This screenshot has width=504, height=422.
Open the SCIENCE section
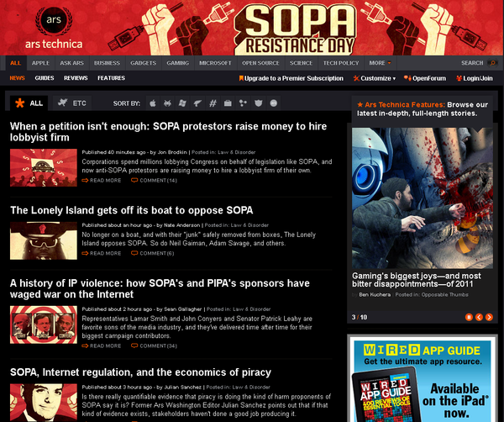pos(302,63)
